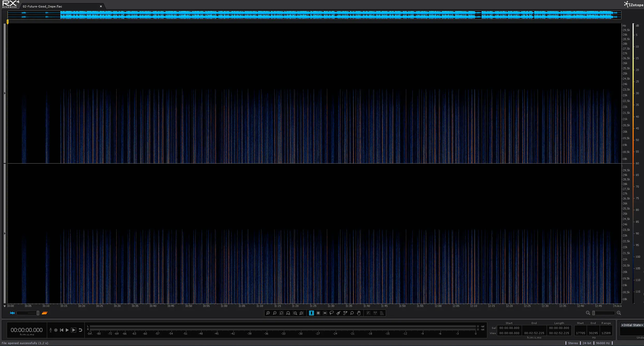Choose the Grab and Drag hand tool

[x=359, y=313]
